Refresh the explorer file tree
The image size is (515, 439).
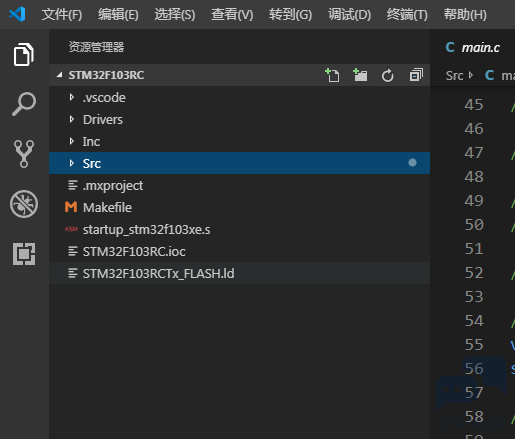coord(388,75)
